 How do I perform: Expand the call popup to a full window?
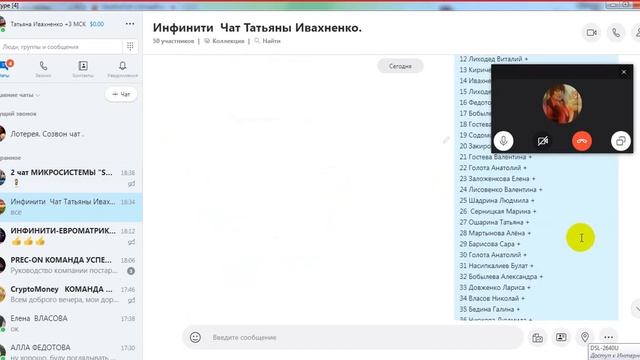click(x=621, y=141)
